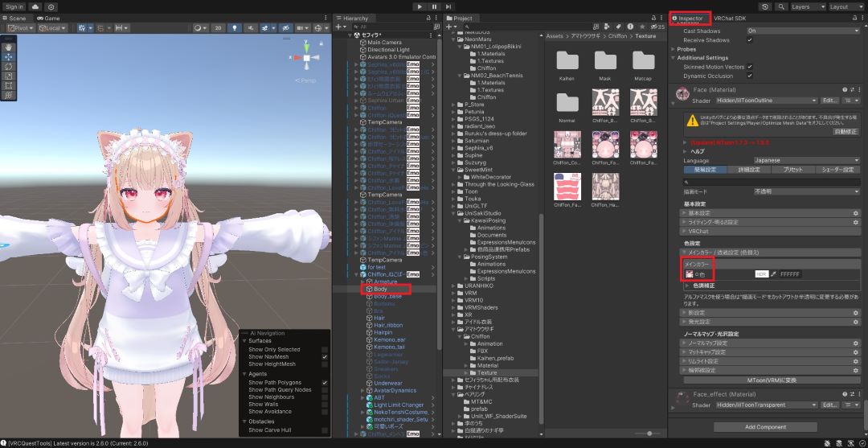Toggle Dynamic Occlusion checkbox
This screenshot has height=448, width=868.
click(750, 76)
